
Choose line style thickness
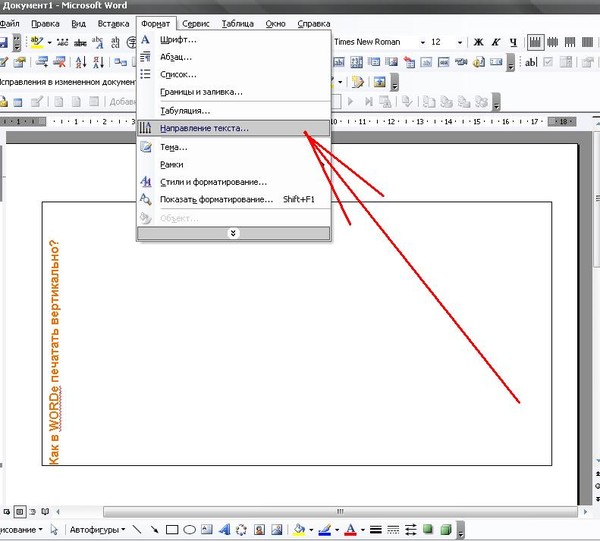376,530
